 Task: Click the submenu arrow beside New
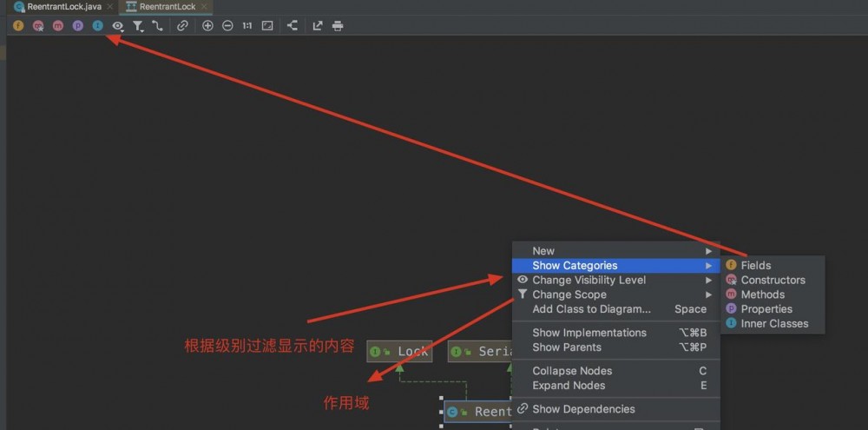708,251
